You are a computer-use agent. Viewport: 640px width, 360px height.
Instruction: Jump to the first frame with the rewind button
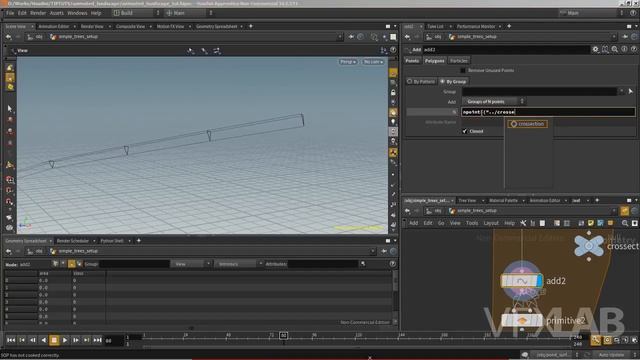[x=11, y=340]
